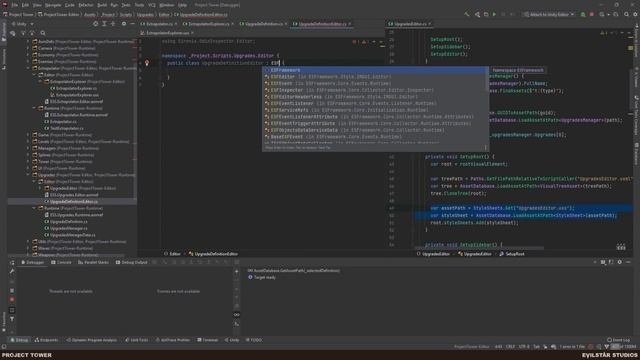640x360 pixels.
Task: Select ESFInspector completion suggestion
Action: (x=375, y=90)
